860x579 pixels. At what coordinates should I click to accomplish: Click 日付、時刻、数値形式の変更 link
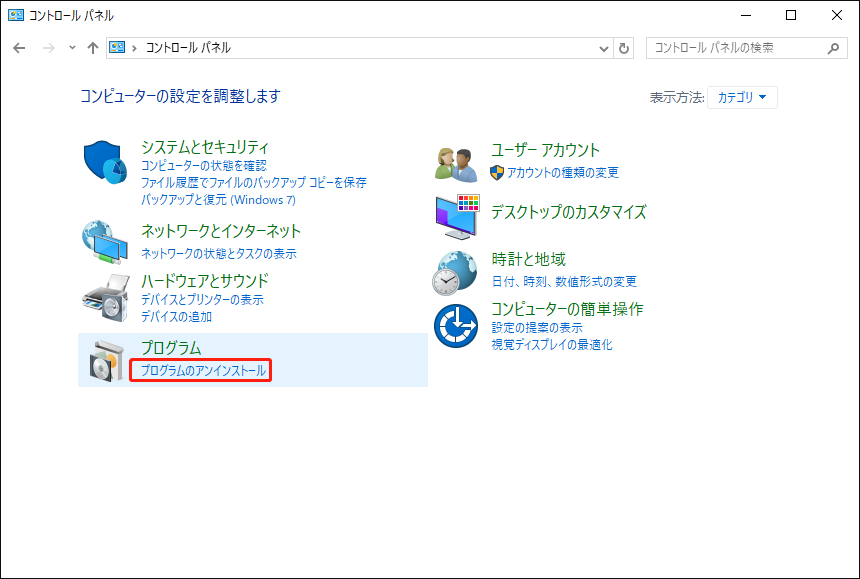tap(564, 282)
